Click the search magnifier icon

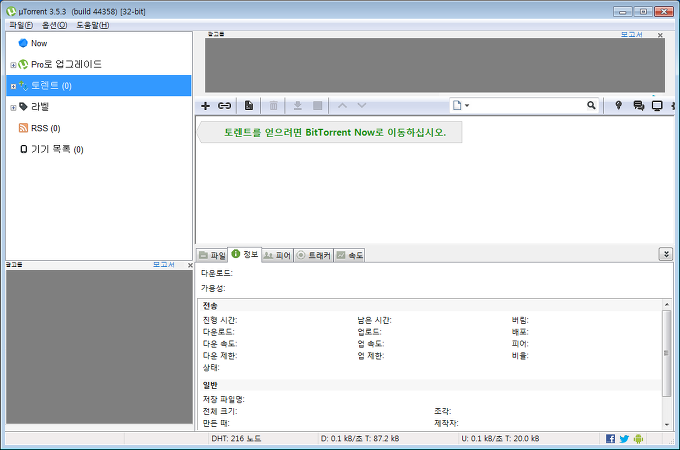(591, 105)
